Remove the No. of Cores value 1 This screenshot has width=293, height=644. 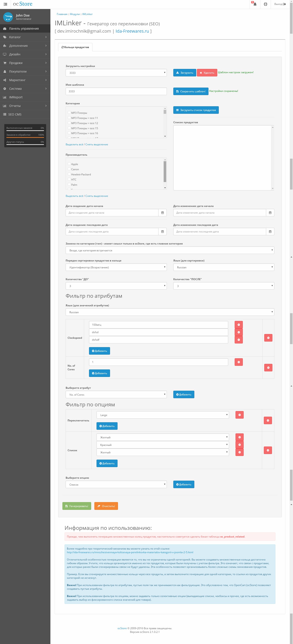(239, 362)
